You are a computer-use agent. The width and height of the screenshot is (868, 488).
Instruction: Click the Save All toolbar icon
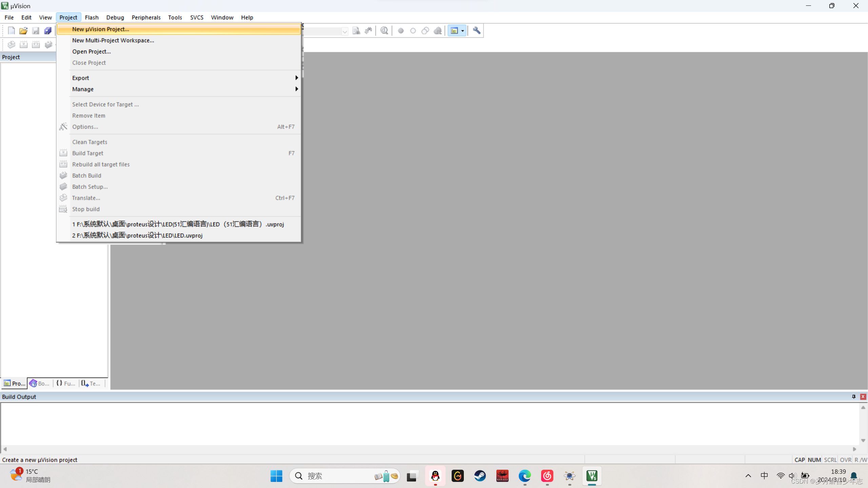pyautogui.click(x=48, y=31)
